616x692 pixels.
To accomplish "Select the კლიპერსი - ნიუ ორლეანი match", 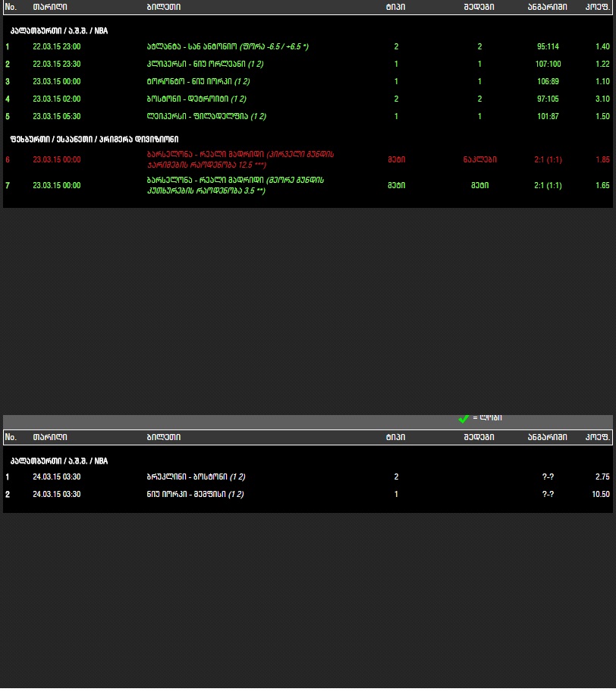I will pyautogui.click(x=307, y=64).
